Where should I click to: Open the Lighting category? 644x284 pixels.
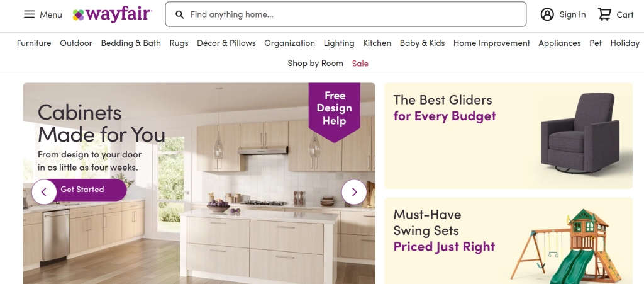[339, 43]
